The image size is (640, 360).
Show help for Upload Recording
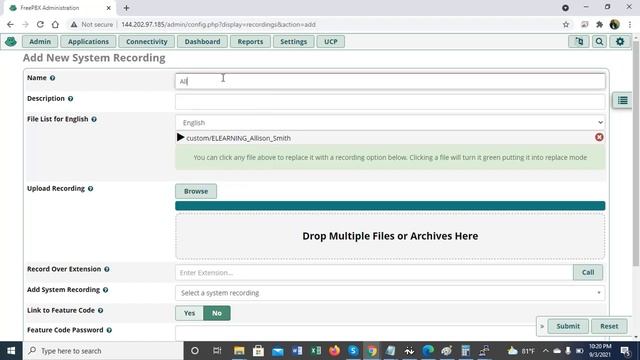pyautogui.click(x=90, y=189)
